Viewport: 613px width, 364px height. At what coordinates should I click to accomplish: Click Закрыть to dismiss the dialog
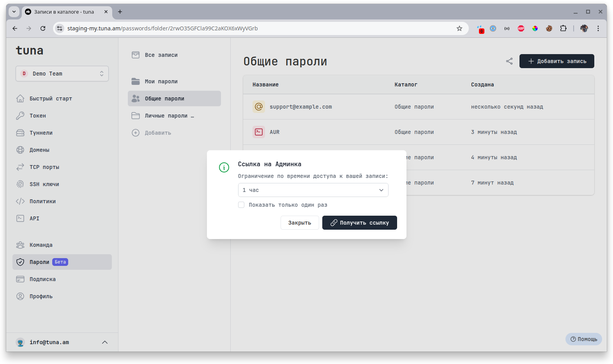[x=300, y=223]
